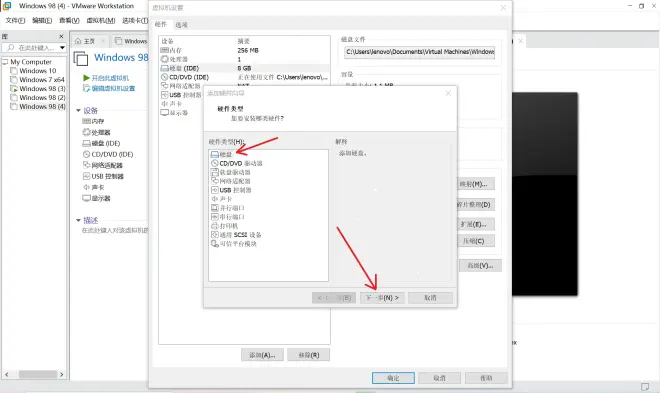Click the 压缩(C) button
Image resolution: width=660 pixels, height=393 pixels.
476,241
